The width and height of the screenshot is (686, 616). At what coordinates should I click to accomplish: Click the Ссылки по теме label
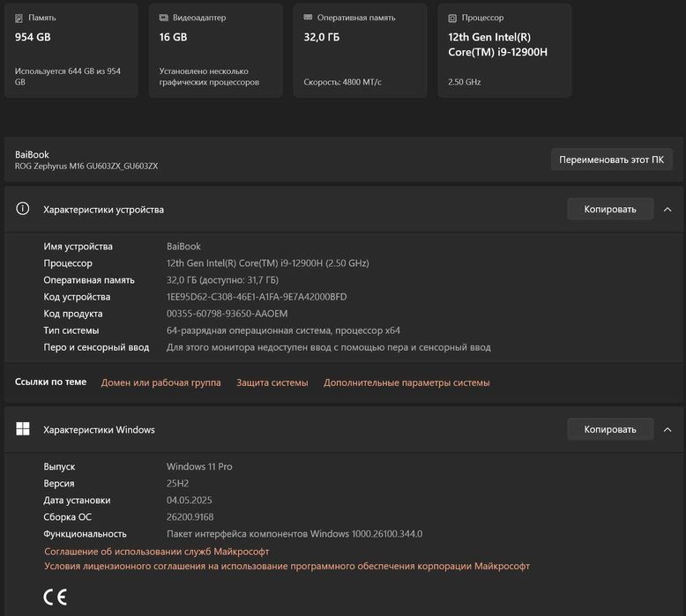51,382
